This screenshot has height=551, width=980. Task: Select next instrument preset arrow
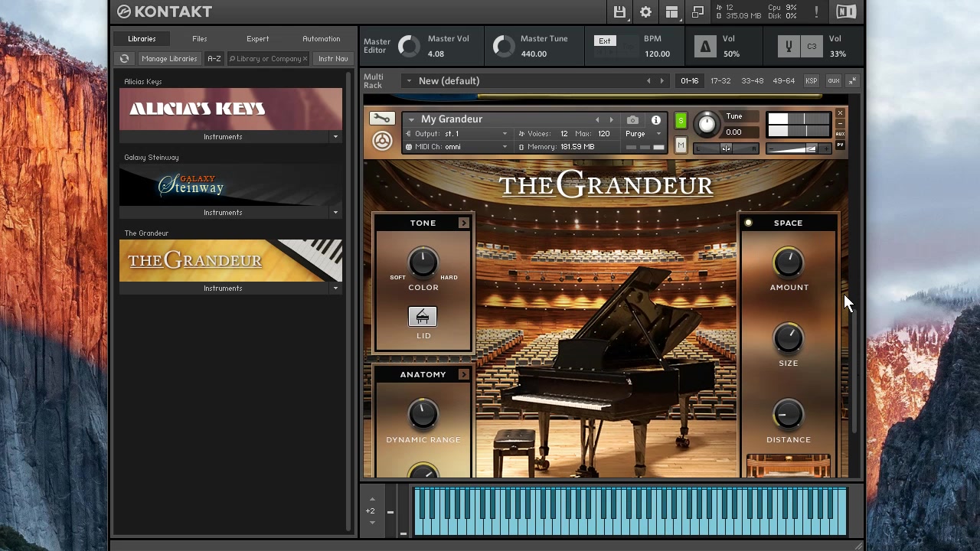pos(611,120)
